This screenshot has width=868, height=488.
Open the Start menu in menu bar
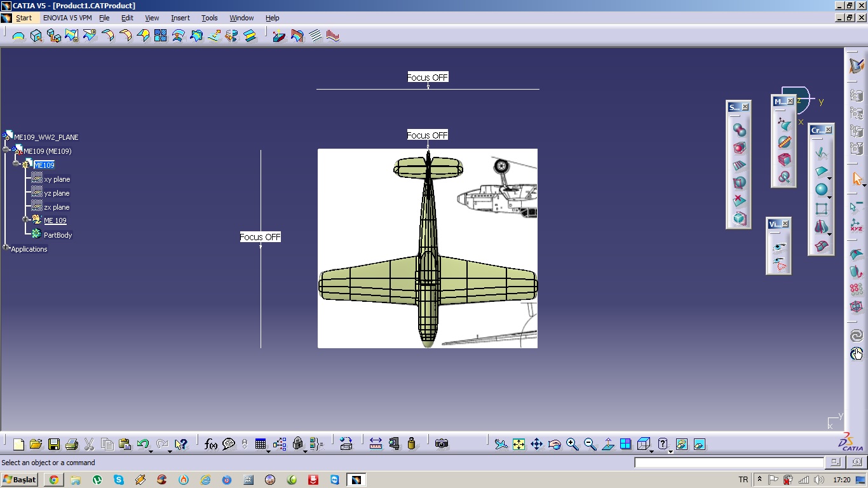(x=24, y=18)
